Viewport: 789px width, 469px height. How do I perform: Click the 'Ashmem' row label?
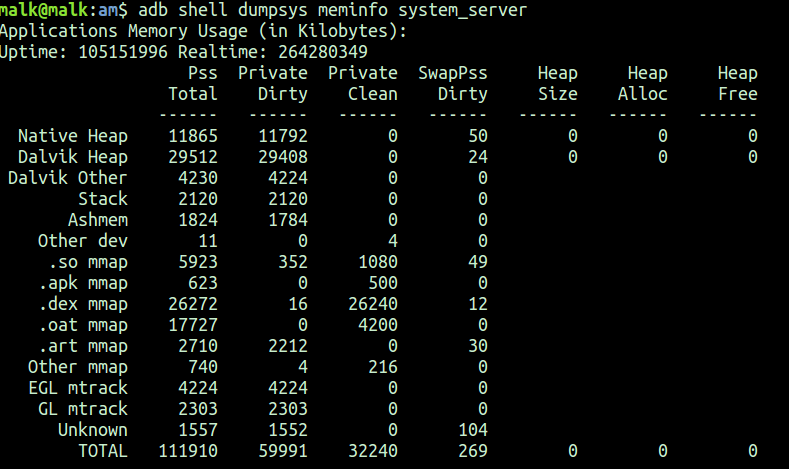pos(98,220)
